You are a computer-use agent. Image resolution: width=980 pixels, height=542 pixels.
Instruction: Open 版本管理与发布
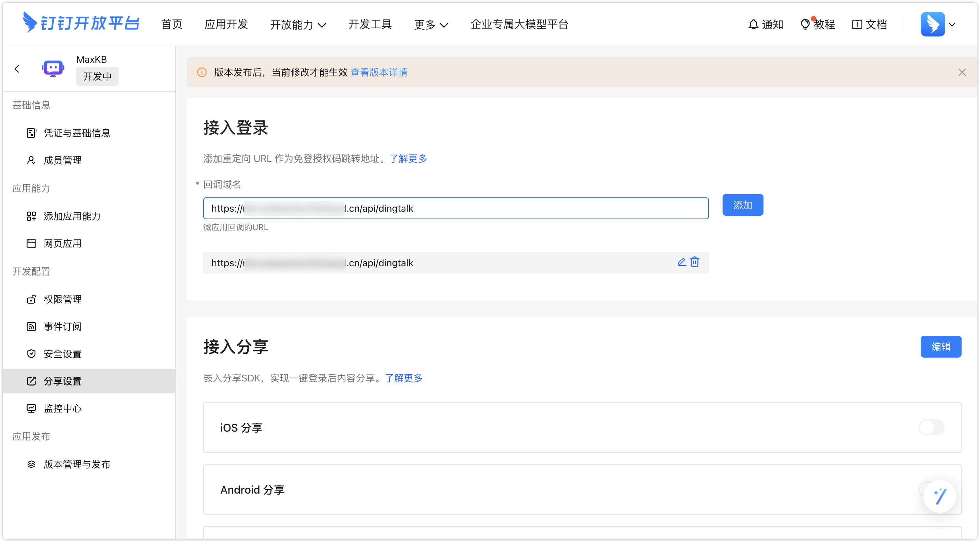(x=76, y=464)
